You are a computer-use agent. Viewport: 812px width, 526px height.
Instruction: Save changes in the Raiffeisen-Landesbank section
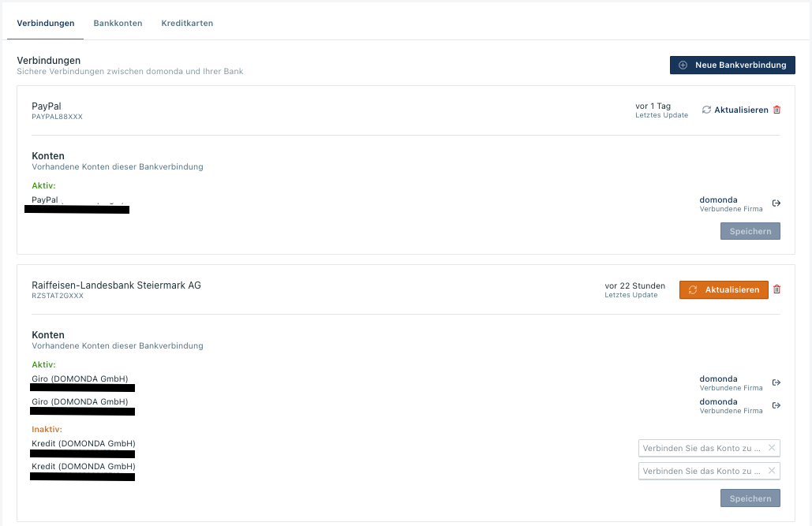point(750,498)
